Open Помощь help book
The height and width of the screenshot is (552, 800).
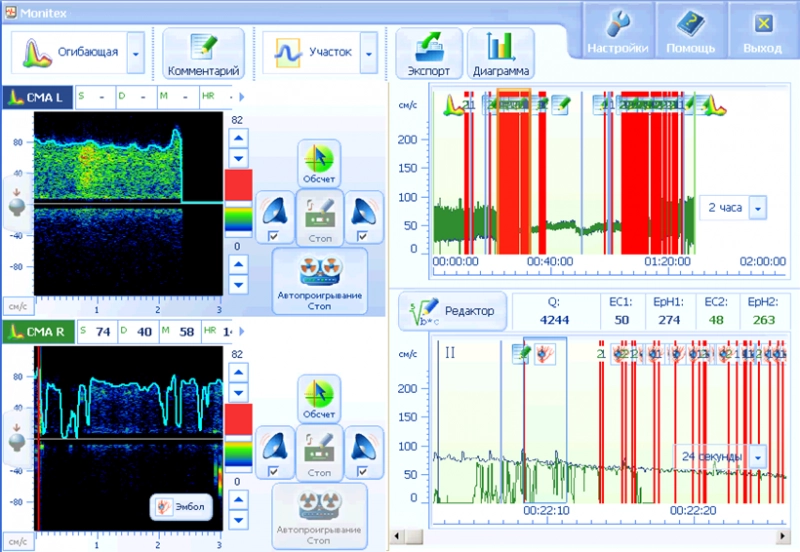690,31
